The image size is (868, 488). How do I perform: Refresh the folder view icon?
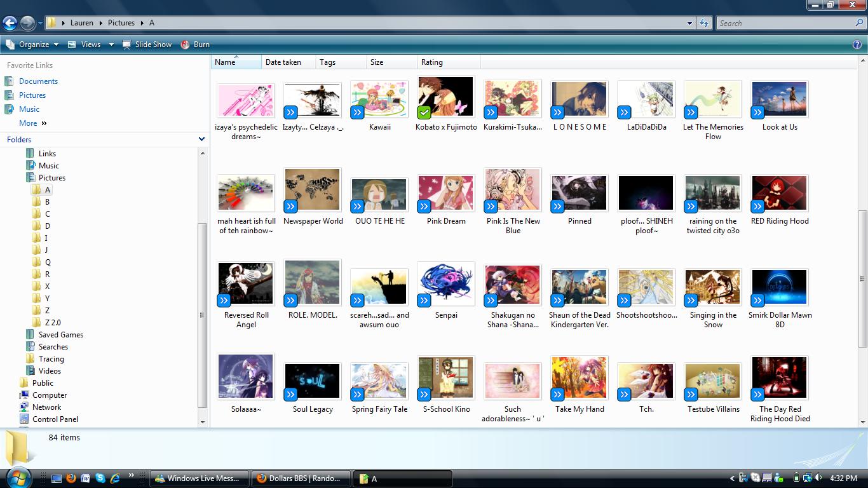[704, 23]
